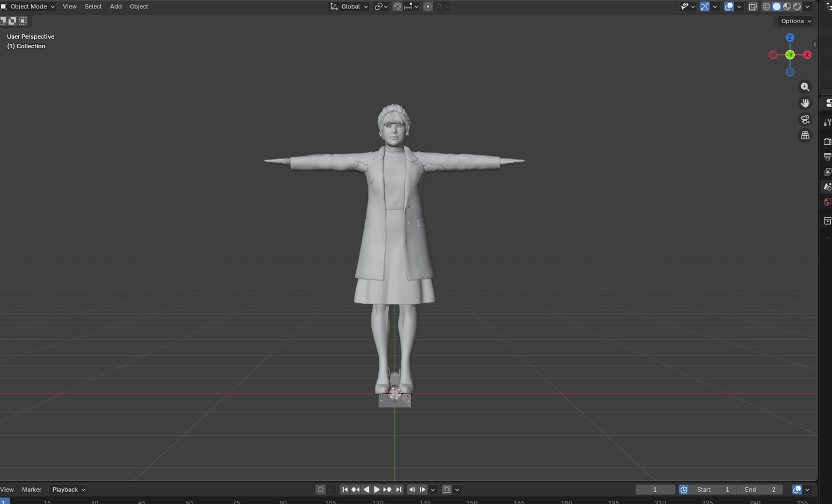Screen dimensions: 832x504
Task: Click the negative Z axis circle on the gizmo
Action: pos(790,72)
